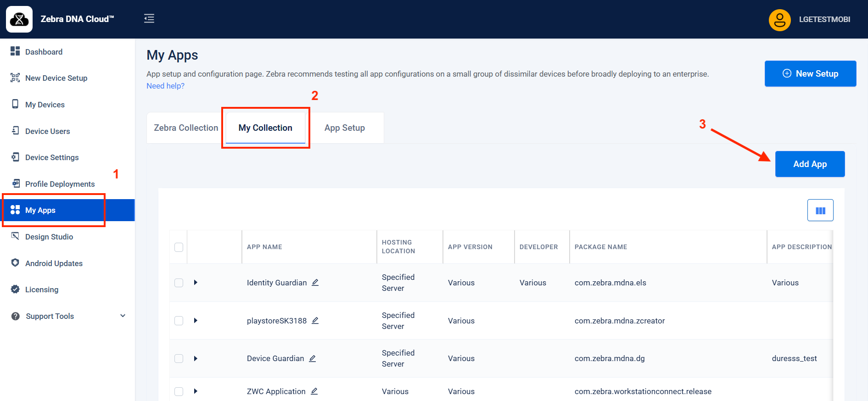Switch to the Zebra Collection tab
This screenshot has height=401, width=868.
186,128
